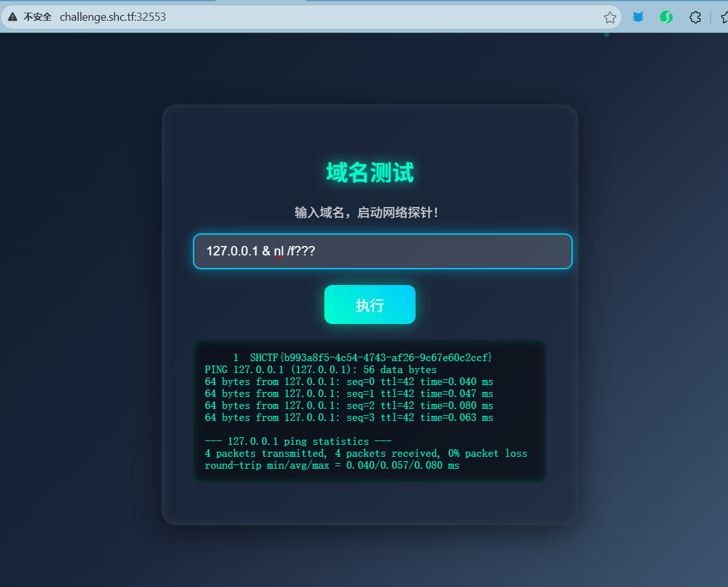
Task: Click the round-trip min/avg/max line
Action: coord(332,466)
